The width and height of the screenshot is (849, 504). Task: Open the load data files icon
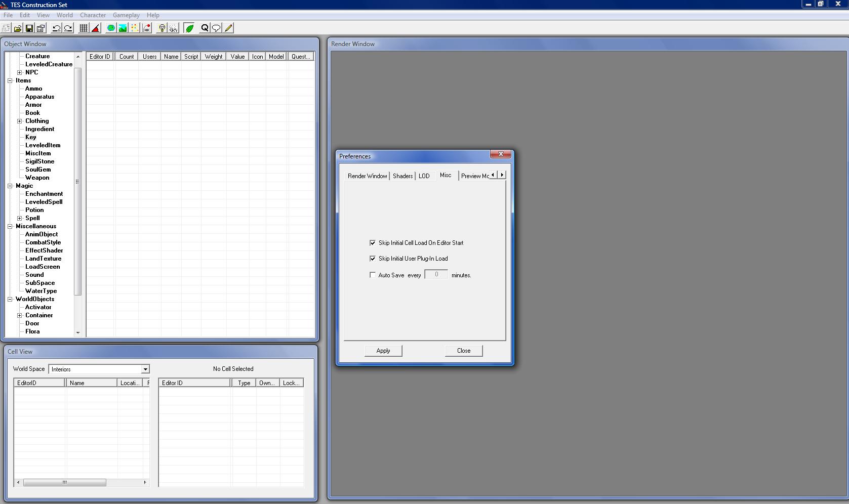coord(18,28)
